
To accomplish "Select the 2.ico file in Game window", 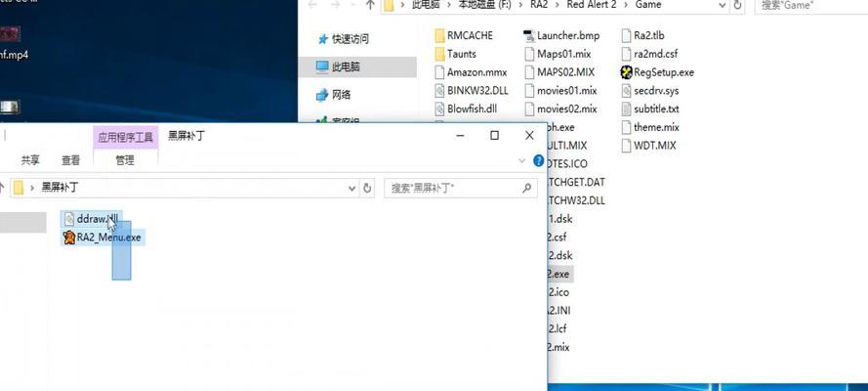I will [558, 292].
